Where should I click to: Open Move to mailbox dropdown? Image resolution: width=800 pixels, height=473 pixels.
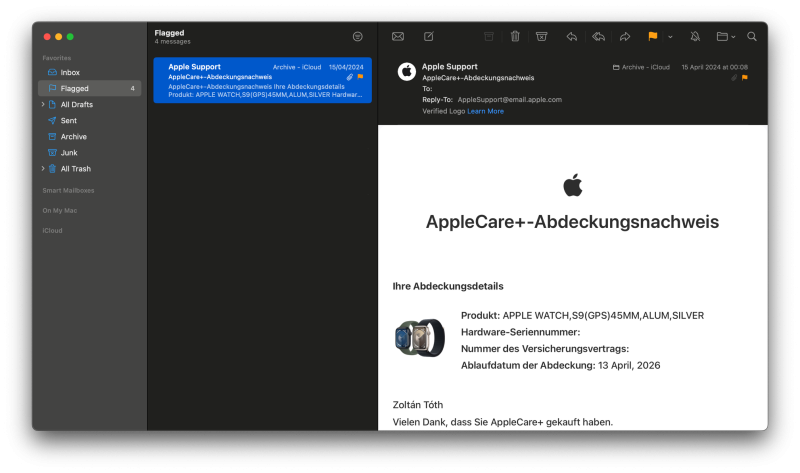726,36
